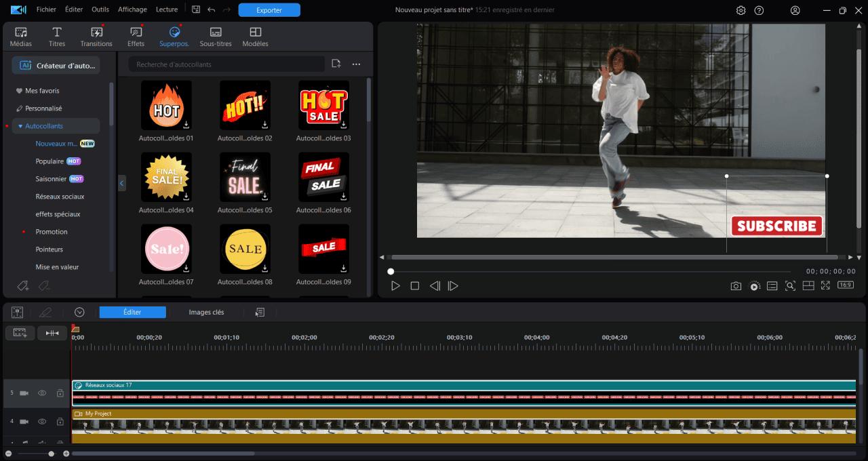The height and width of the screenshot is (461, 868).
Task: Open the more options menu beside sticker search
Action: (357, 63)
